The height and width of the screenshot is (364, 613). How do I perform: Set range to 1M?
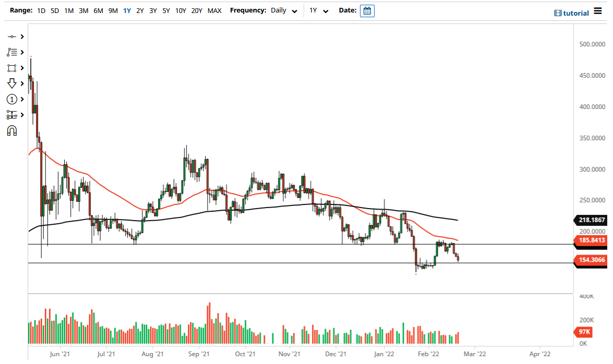click(69, 10)
